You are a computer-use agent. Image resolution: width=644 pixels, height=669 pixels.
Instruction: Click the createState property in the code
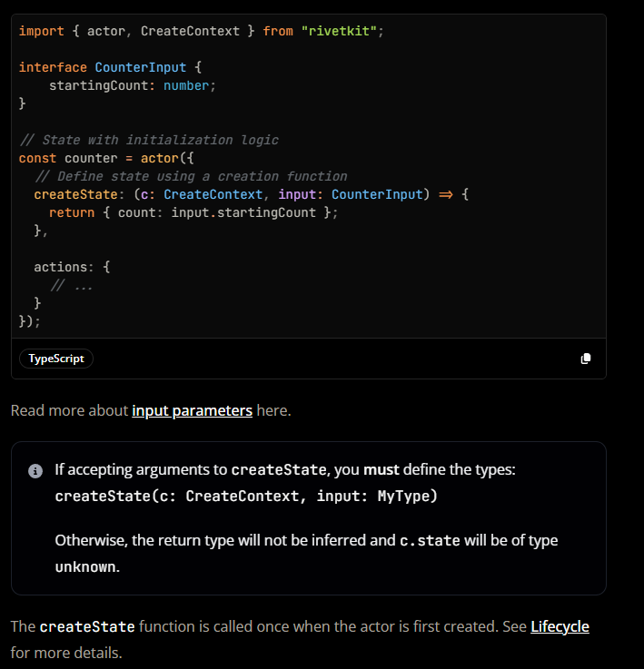(x=75, y=194)
